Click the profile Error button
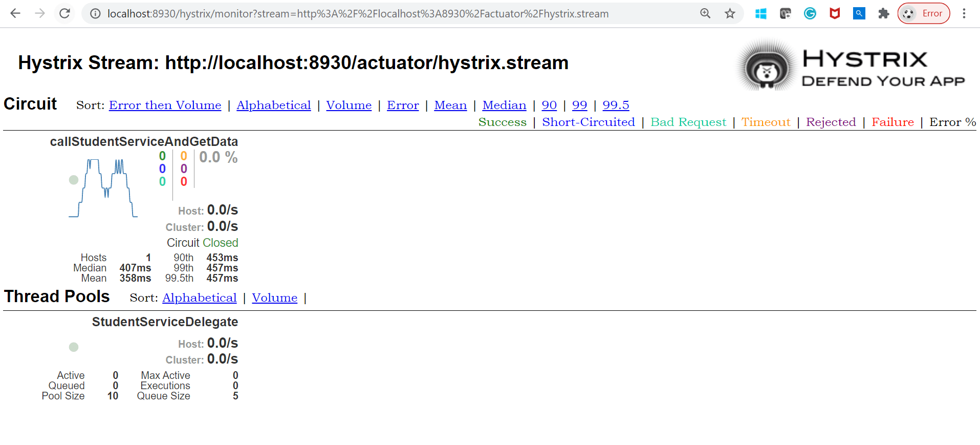 click(x=924, y=14)
